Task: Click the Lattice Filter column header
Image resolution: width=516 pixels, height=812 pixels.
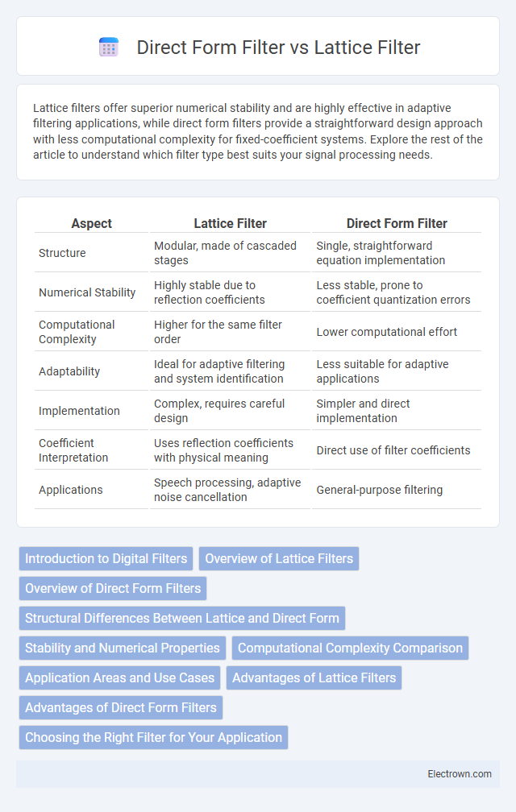Action: (231, 223)
